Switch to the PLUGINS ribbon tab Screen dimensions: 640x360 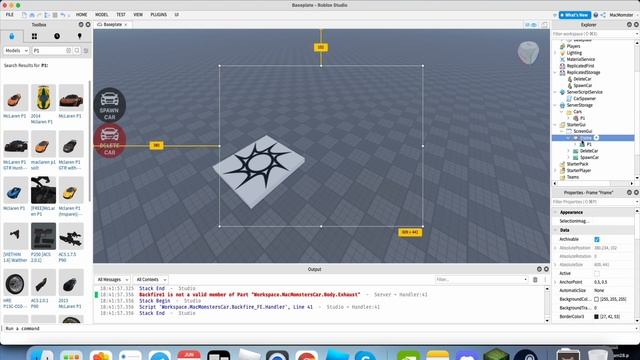(158, 15)
